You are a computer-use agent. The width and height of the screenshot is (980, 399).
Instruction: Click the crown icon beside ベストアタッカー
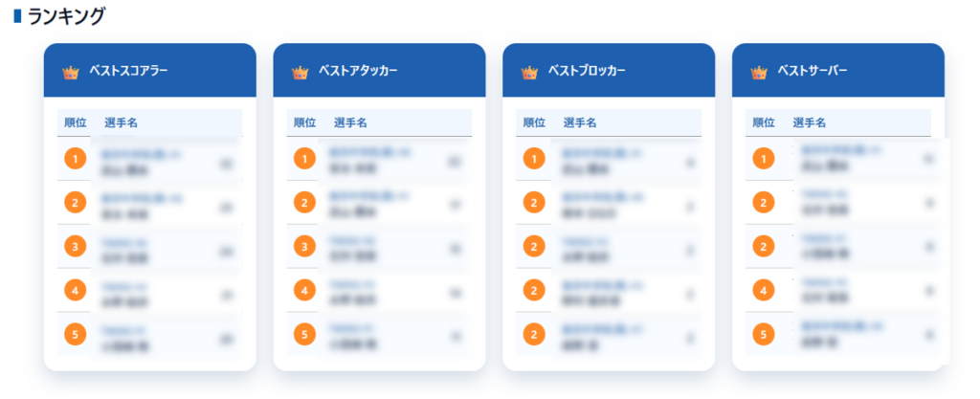300,72
